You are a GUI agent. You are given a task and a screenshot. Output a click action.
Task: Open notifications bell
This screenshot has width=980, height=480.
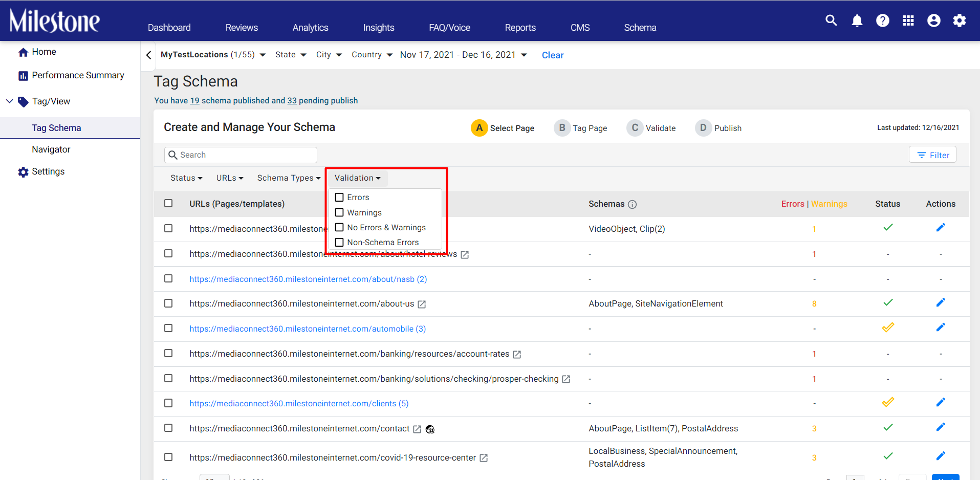[857, 20]
